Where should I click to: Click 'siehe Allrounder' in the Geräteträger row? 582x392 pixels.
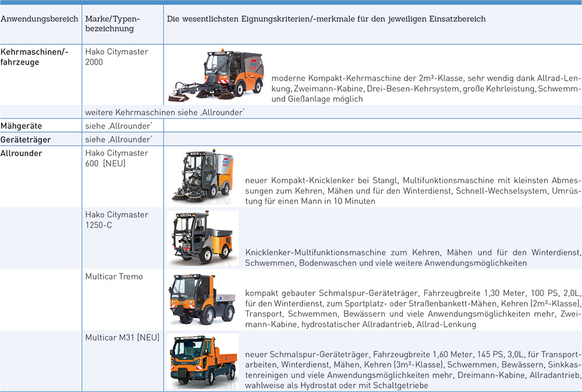pyautogui.click(x=118, y=140)
